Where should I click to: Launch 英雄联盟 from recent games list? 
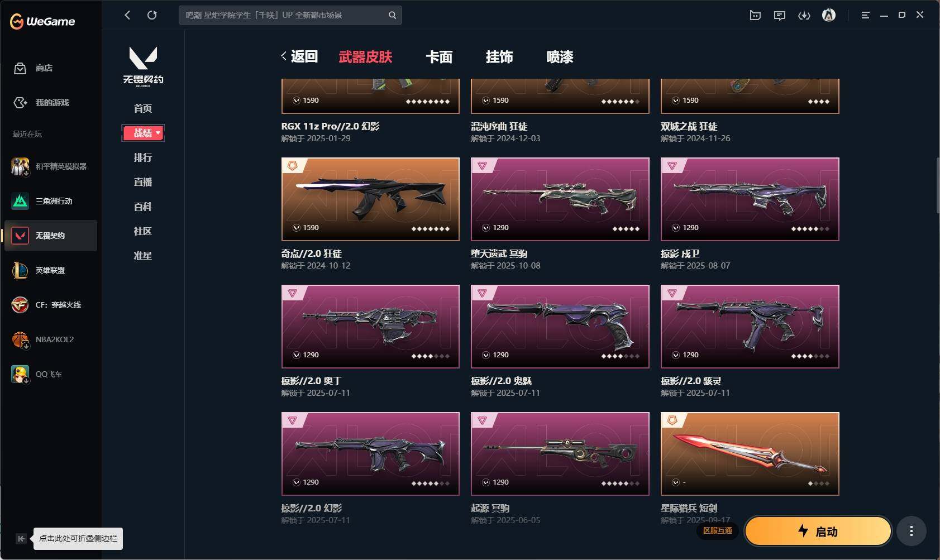pyautogui.click(x=51, y=270)
